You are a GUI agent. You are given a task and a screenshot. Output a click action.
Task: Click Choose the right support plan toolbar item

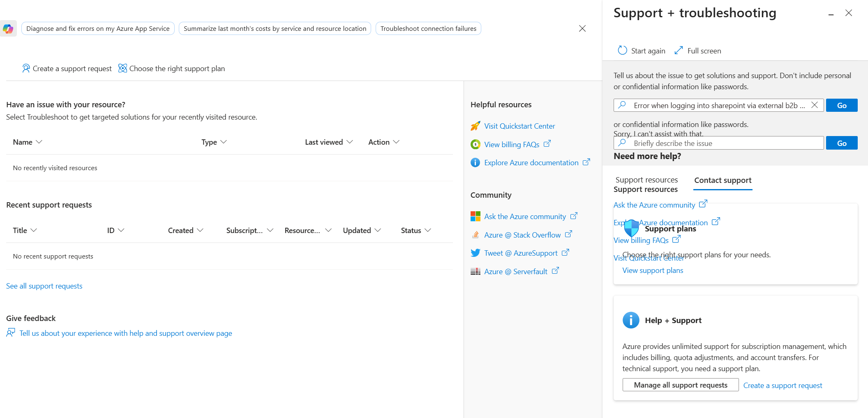tap(171, 68)
